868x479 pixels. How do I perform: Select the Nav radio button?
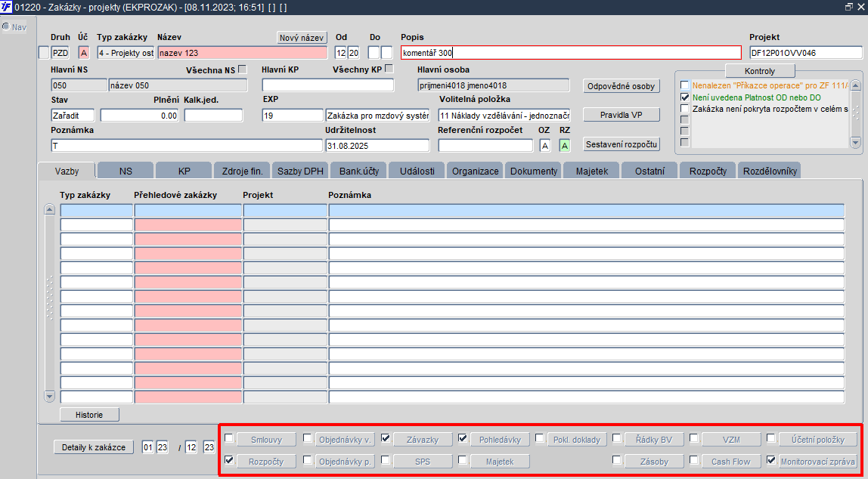click(6, 26)
